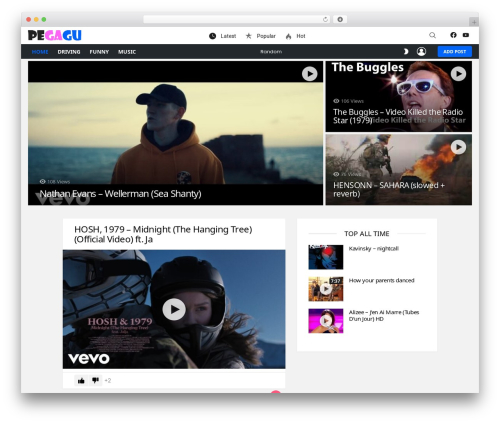Play the Nathan Evans Wellerman video
The image size is (500, 423).
[310, 74]
